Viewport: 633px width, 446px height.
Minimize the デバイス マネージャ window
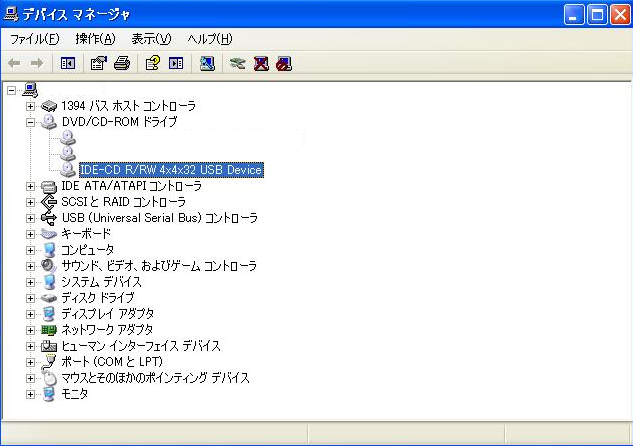(x=574, y=15)
